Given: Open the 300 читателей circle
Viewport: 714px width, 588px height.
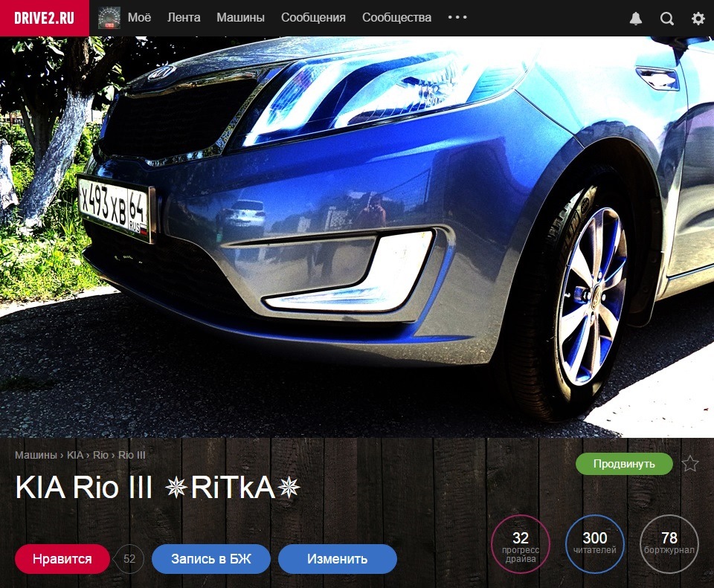Looking at the screenshot, I should point(595,544).
